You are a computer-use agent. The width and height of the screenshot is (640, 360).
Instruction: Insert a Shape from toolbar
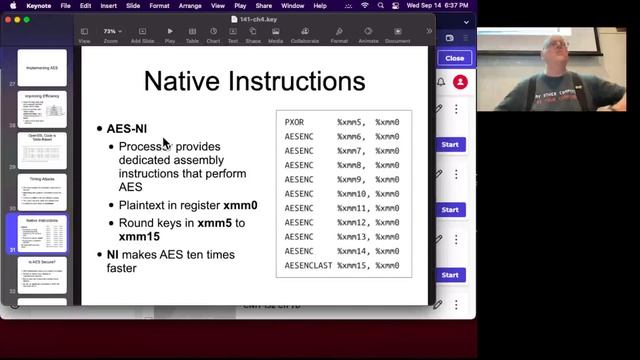(x=253, y=35)
